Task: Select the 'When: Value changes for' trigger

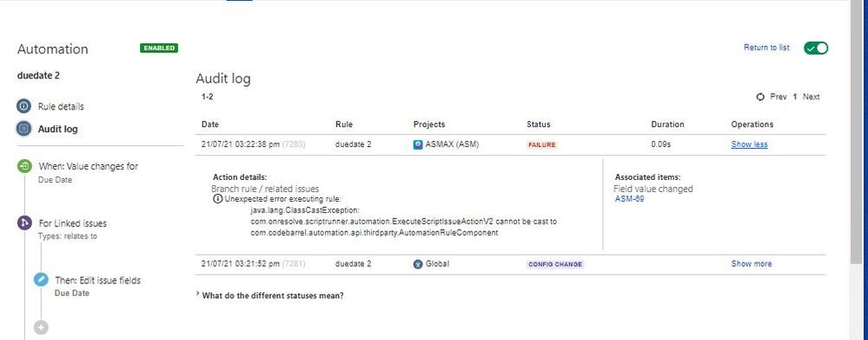Action: click(x=88, y=166)
